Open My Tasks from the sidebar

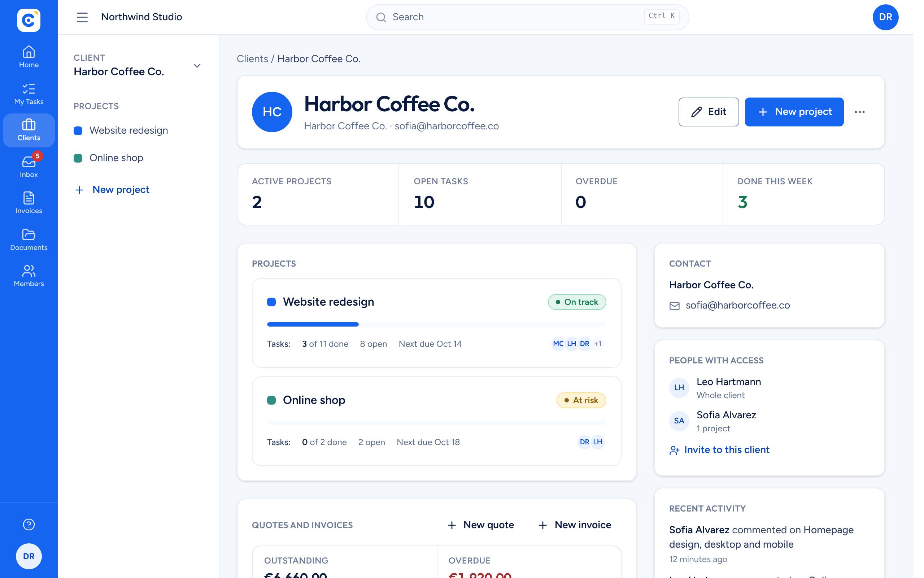point(29,94)
